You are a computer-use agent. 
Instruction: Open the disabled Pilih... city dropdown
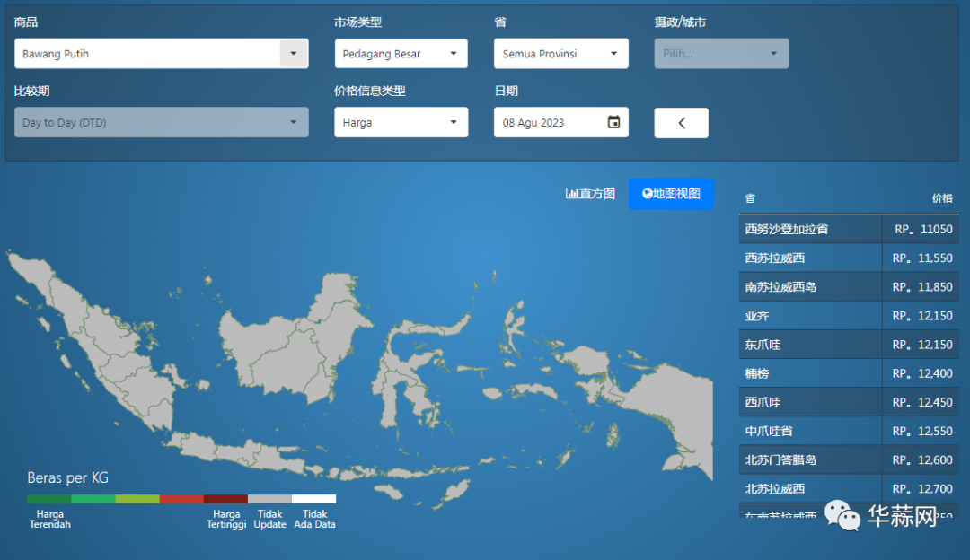point(721,54)
